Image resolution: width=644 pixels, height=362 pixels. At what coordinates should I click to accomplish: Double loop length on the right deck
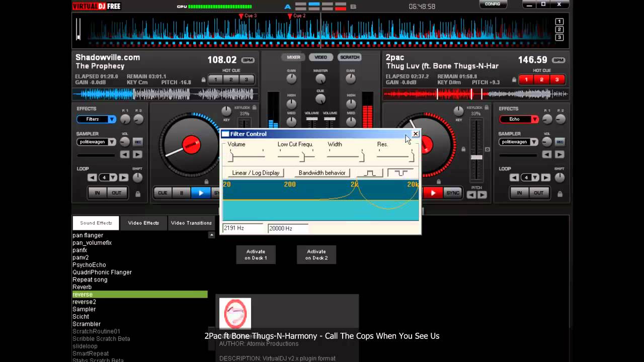[x=546, y=177]
